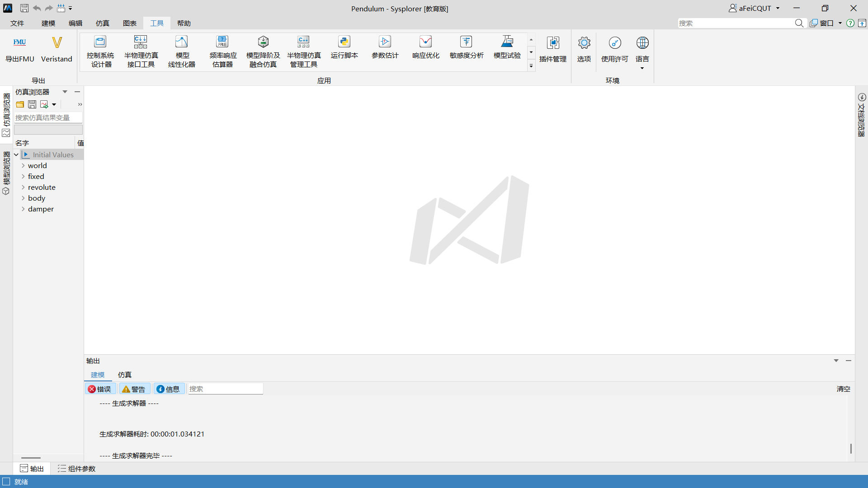Switch to the 仿真 ribbon tab
868x488 pixels.
(103, 23)
